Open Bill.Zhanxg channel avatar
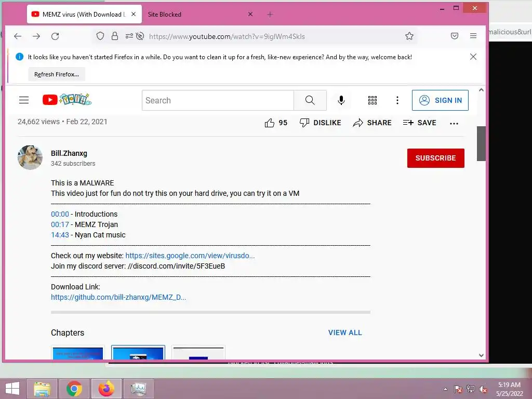The width and height of the screenshot is (532, 399). pos(30,157)
